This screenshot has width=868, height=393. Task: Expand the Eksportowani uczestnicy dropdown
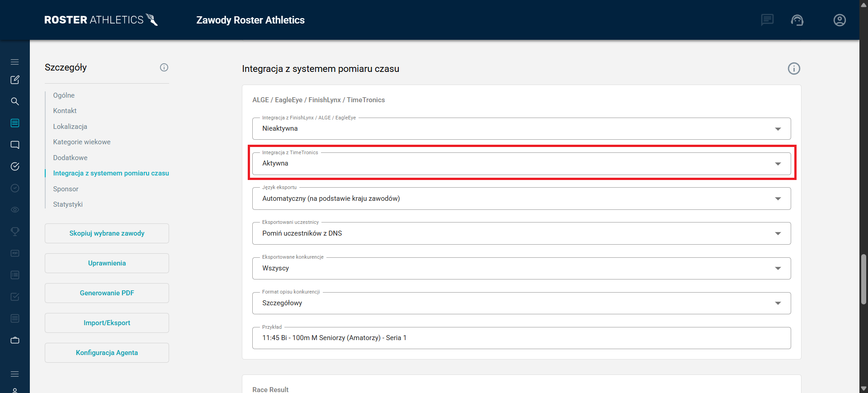pos(521,233)
